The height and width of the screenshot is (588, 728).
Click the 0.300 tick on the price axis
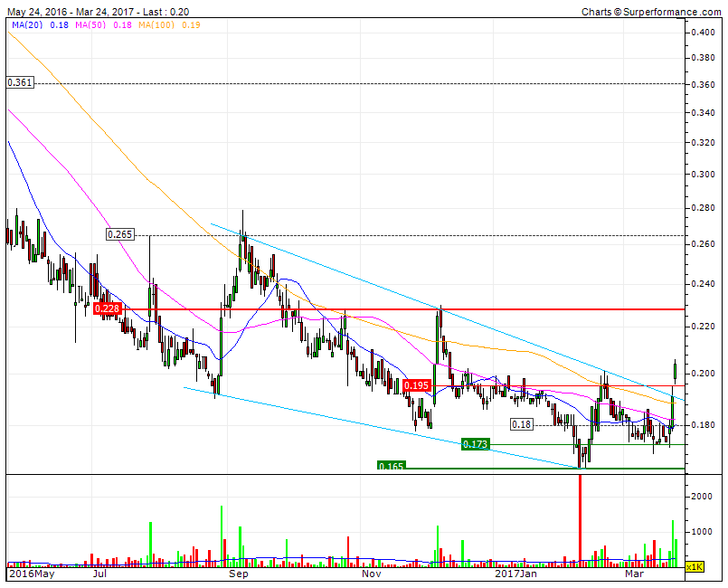coord(703,175)
